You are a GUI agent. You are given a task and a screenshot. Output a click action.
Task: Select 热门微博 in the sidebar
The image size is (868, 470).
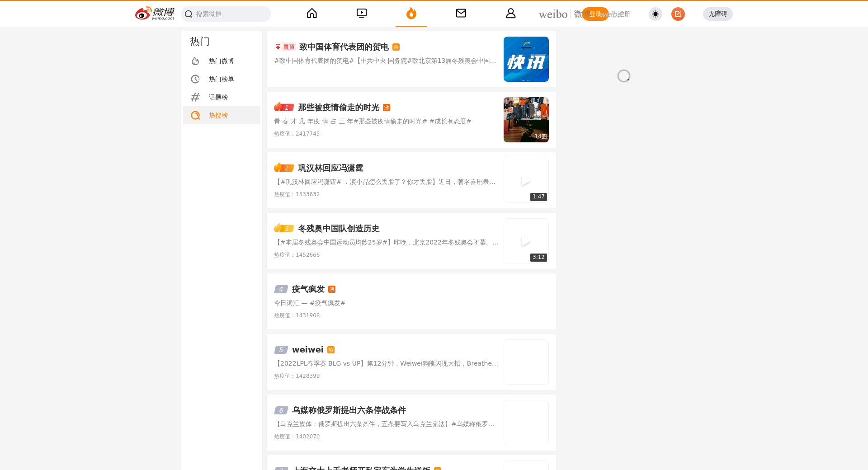tap(221, 61)
